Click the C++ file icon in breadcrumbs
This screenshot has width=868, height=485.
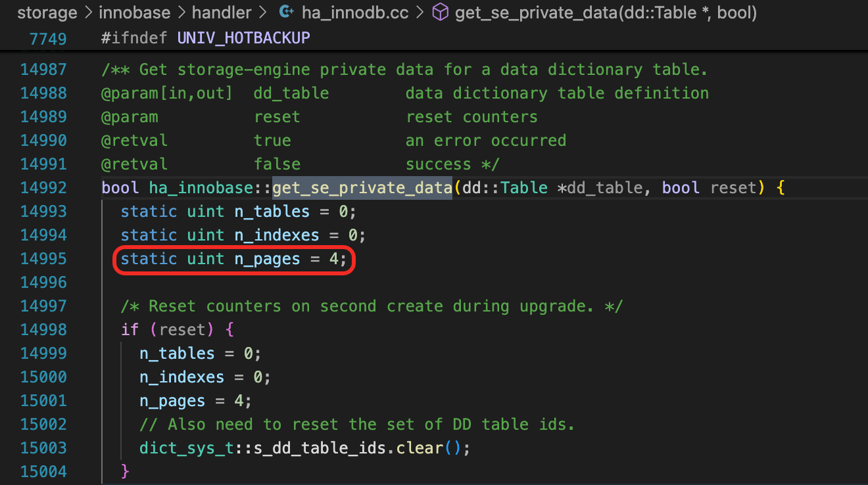[287, 12]
